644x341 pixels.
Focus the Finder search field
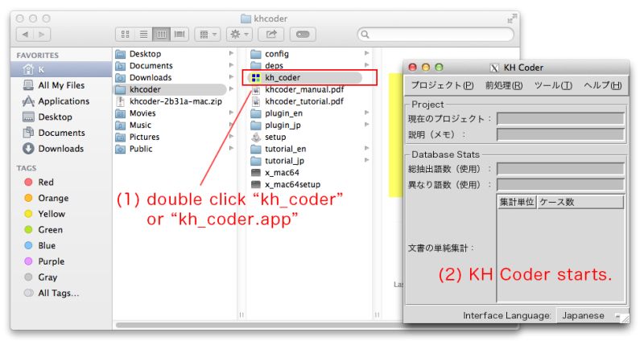click(x=436, y=35)
